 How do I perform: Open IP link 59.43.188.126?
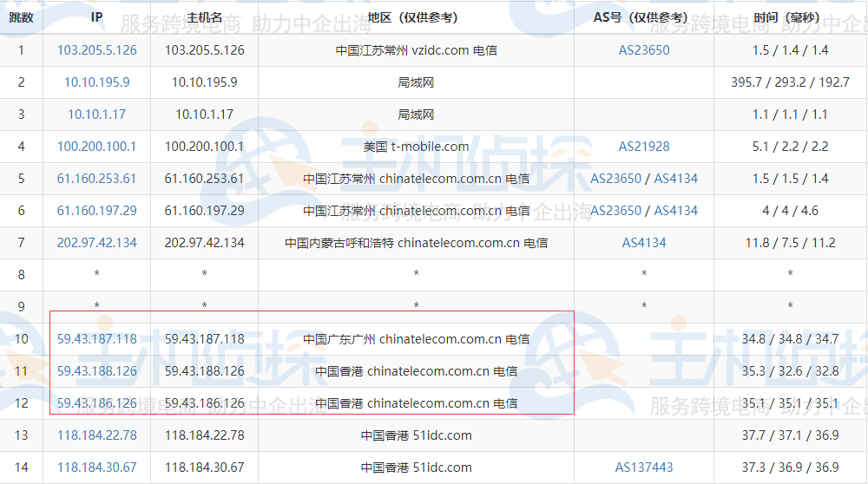tap(97, 371)
